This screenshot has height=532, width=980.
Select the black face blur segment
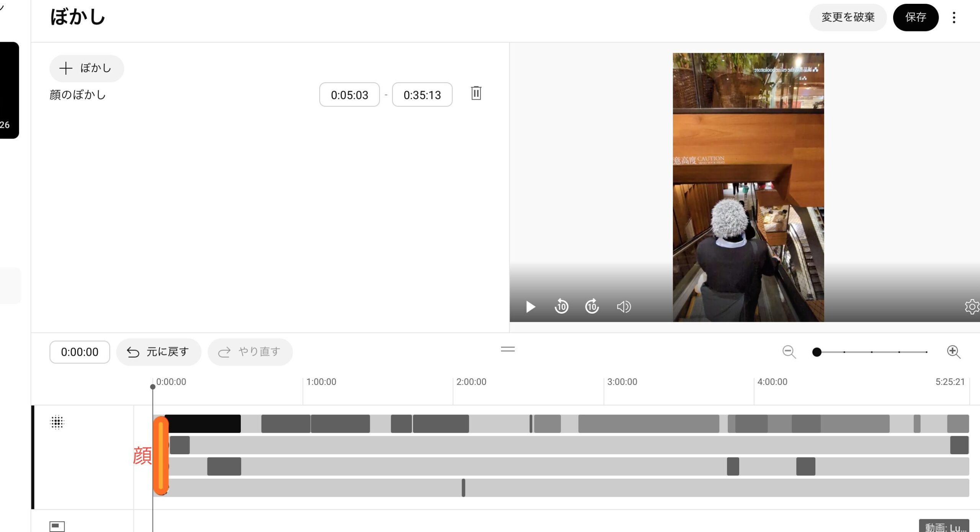203,424
